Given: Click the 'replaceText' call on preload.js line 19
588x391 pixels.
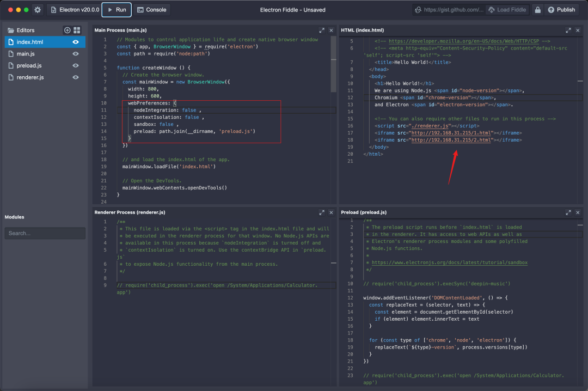Looking at the screenshot, I should pos(451,347).
